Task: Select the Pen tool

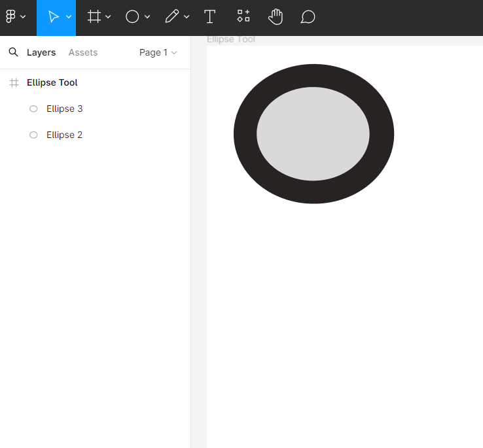Action: click(172, 16)
